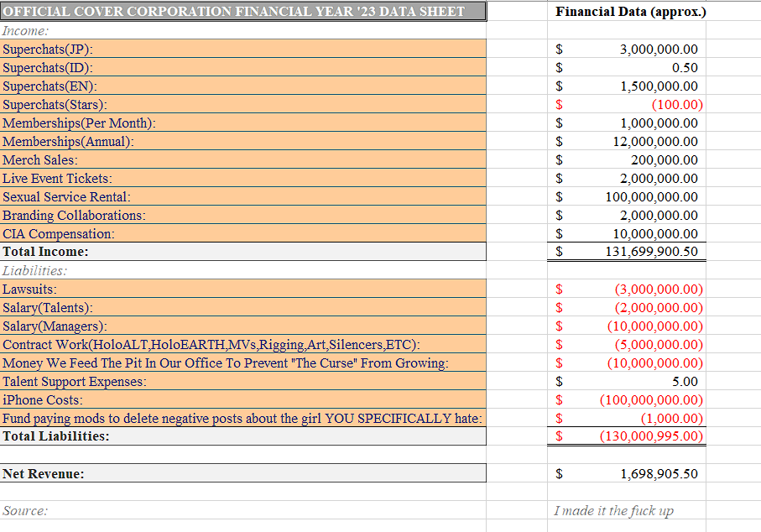The image size is (761, 532).
Task: Select the italic 'Income:' section cell
Action: [x=242, y=30]
